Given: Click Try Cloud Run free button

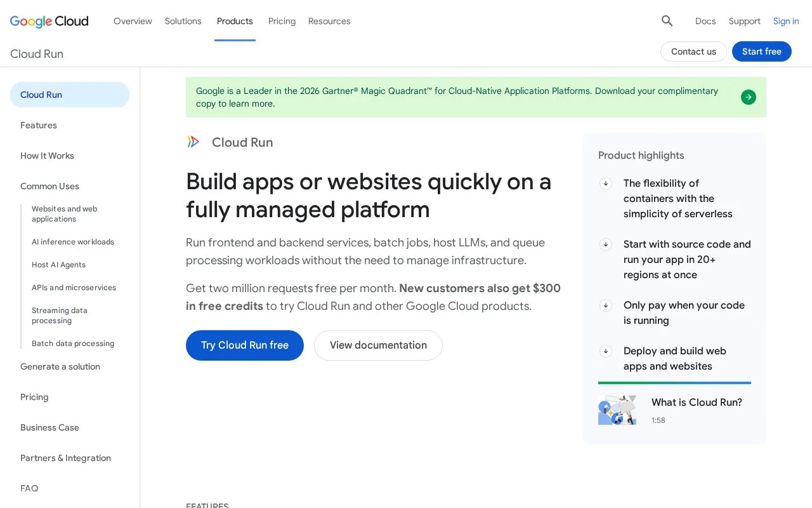Looking at the screenshot, I should pyautogui.click(x=245, y=345).
